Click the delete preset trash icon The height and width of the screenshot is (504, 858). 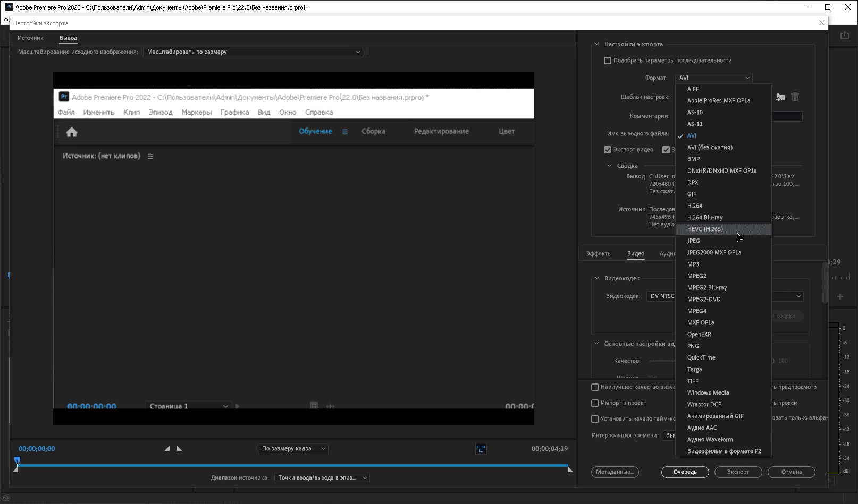795,97
